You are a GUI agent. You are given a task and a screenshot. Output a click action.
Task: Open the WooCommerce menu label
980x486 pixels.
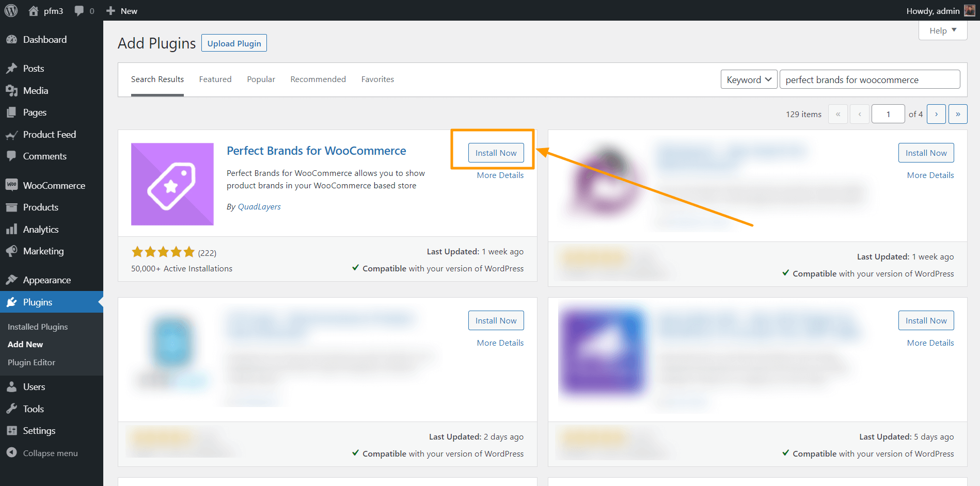(54, 186)
